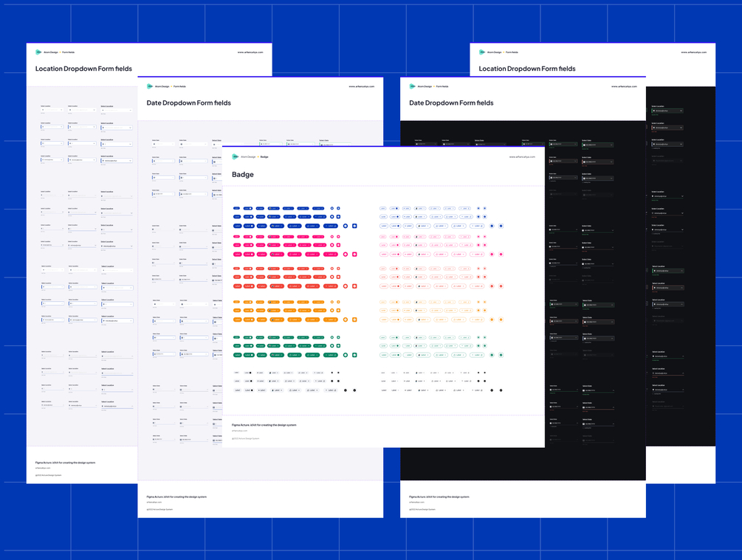Image resolution: width=742 pixels, height=560 pixels.
Task: Click light page 'Location Dropdown Form fields' heading
Action: (x=83, y=69)
